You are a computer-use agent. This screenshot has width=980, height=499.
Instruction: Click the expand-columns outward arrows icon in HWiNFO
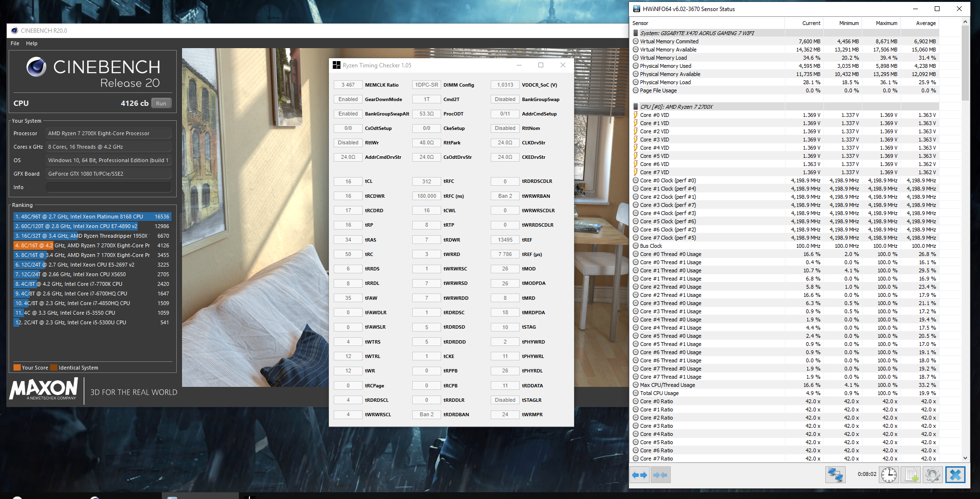(640, 475)
